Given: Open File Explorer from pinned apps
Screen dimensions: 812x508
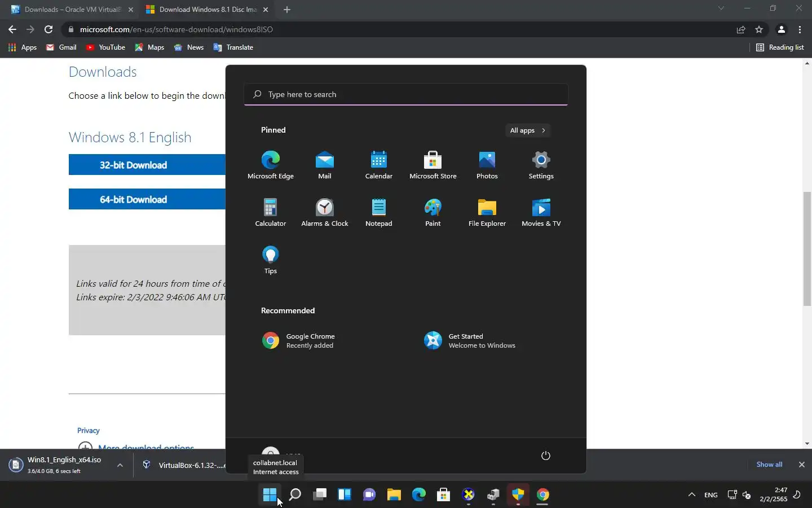Looking at the screenshot, I should pyautogui.click(x=487, y=212).
